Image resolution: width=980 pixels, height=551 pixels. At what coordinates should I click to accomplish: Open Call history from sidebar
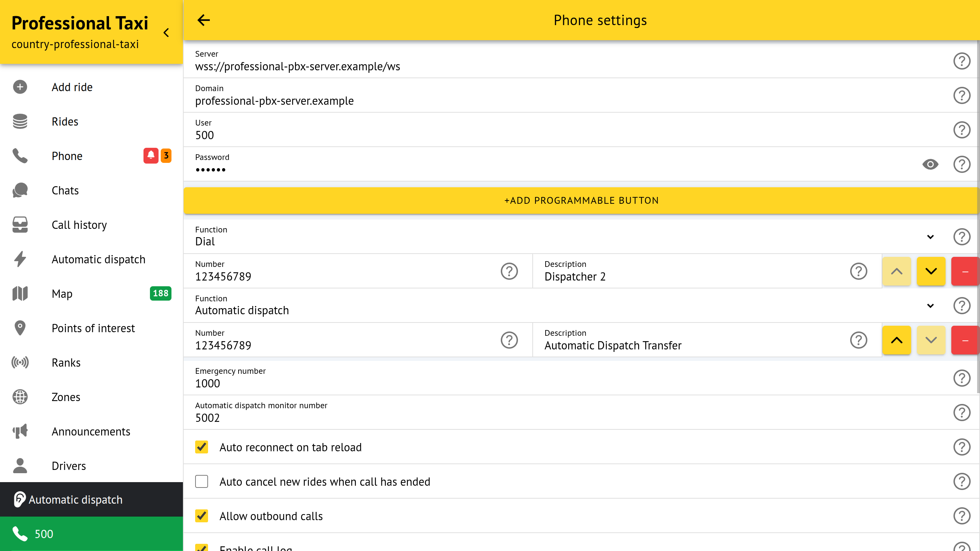pyautogui.click(x=79, y=225)
